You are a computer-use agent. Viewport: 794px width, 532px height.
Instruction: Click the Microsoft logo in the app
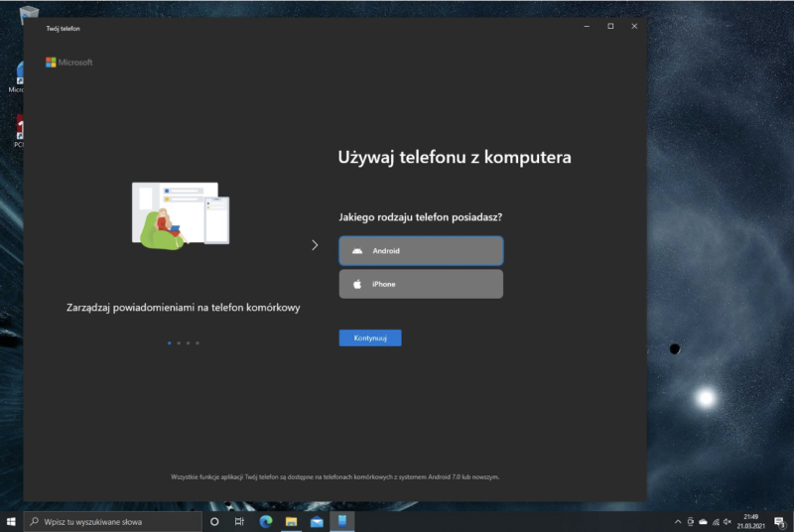tap(69, 62)
